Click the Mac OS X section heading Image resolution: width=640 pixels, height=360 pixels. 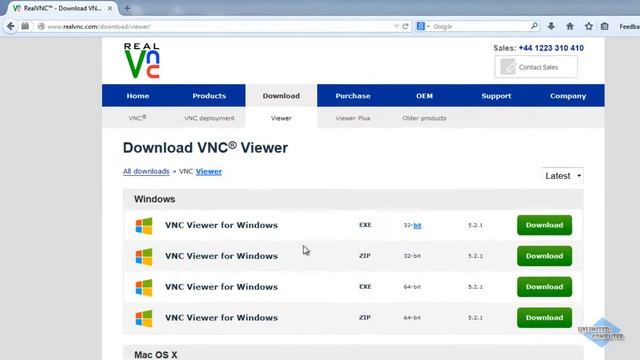pyautogui.click(x=156, y=355)
